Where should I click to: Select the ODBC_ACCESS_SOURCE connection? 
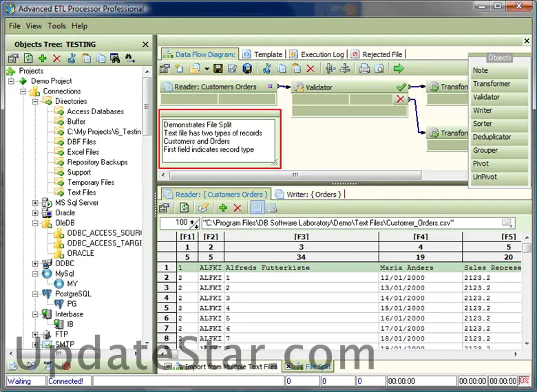[x=104, y=233]
